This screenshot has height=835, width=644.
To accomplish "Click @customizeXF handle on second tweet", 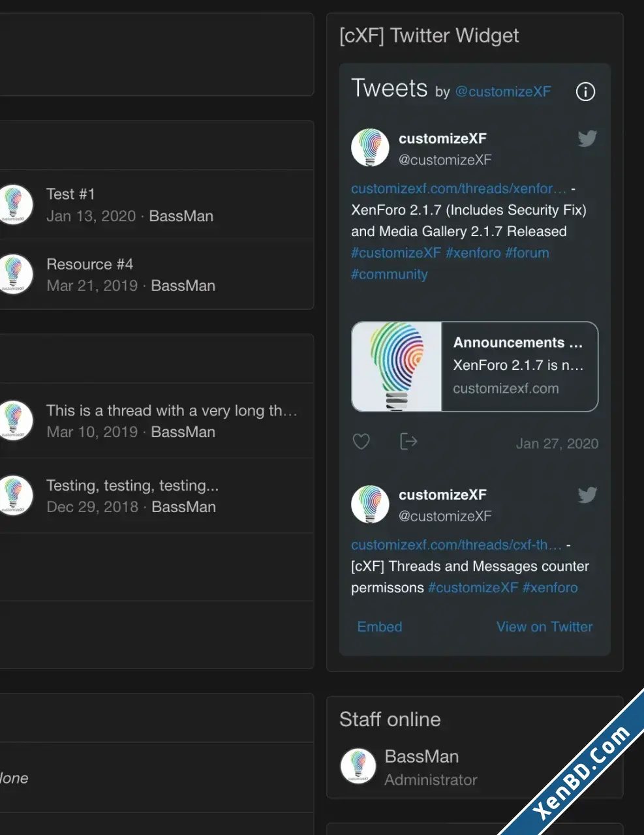I will coord(445,516).
